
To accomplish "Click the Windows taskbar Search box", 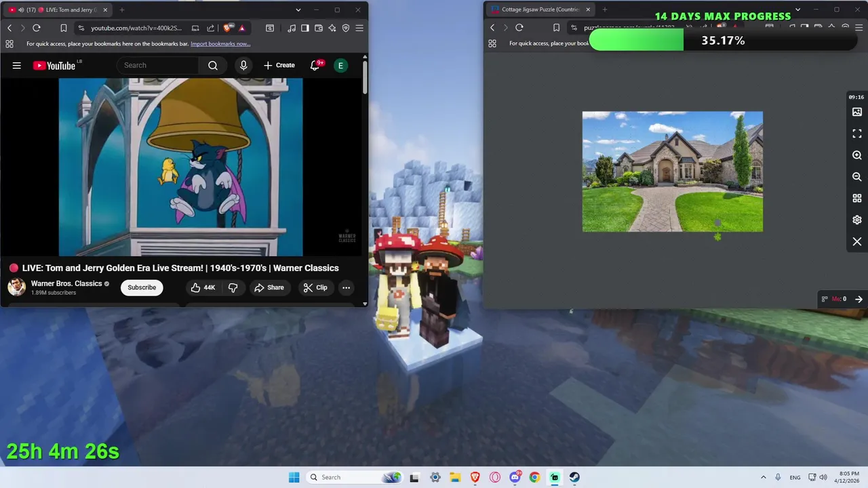I will (x=355, y=477).
